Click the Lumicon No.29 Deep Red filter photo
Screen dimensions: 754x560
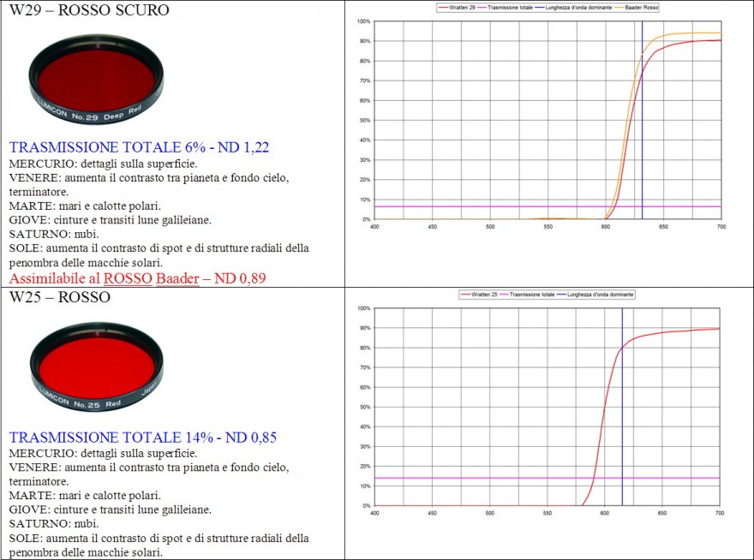point(93,81)
